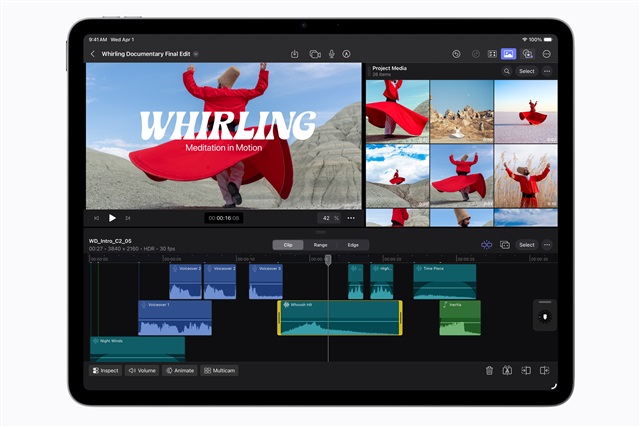Image resolution: width=640 pixels, height=427 pixels.
Task: Open the camera recording icon
Action: 314,54
